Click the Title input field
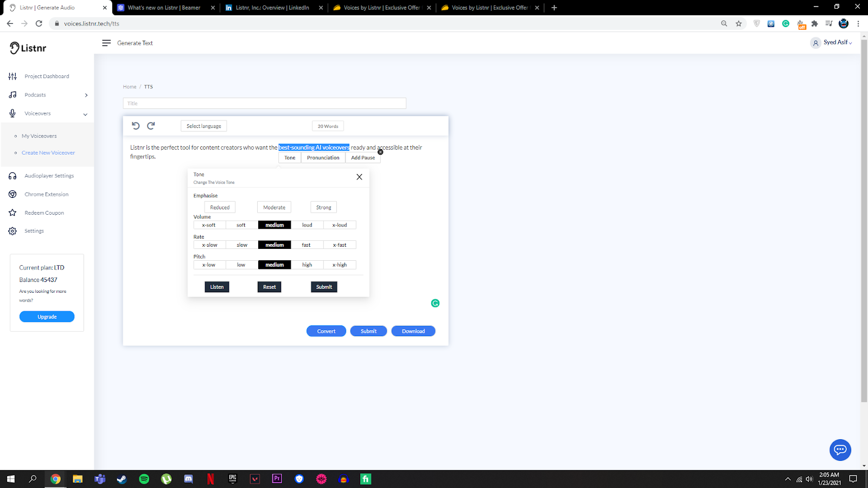Image resolution: width=868 pixels, height=488 pixels. [x=264, y=104]
